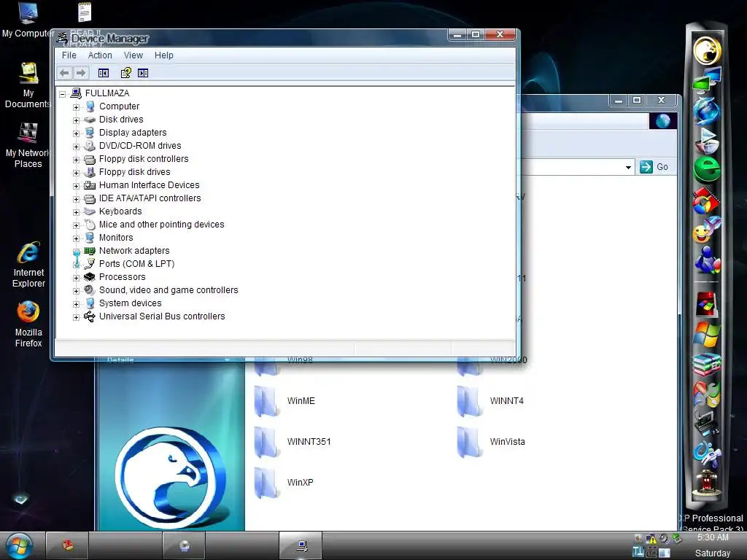Open the Properties/help toolbar icon with the question mark
The width and height of the screenshot is (747, 560).
point(125,73)
